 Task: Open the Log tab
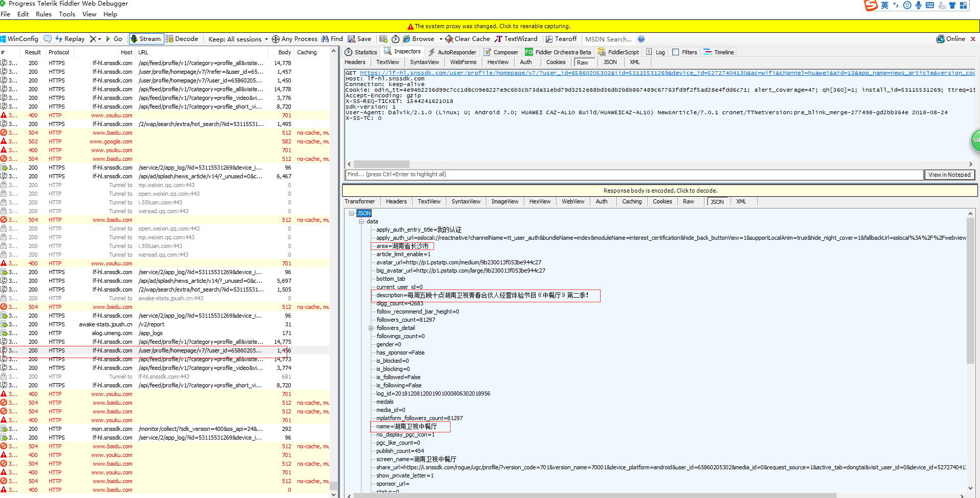pyautogui.click(x=655, y=52)
